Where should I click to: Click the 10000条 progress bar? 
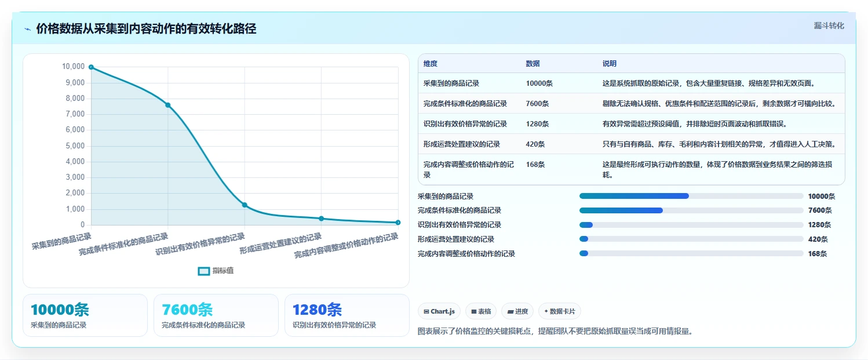691,196
